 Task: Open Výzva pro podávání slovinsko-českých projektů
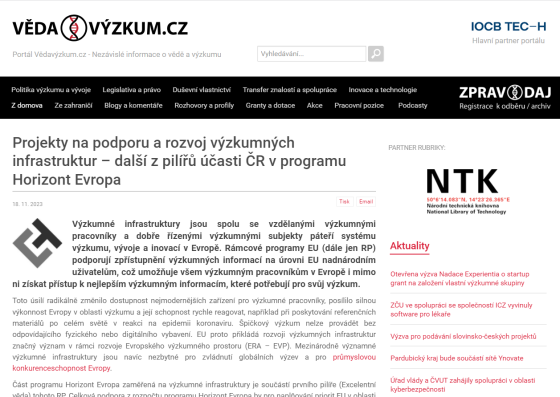463,336
